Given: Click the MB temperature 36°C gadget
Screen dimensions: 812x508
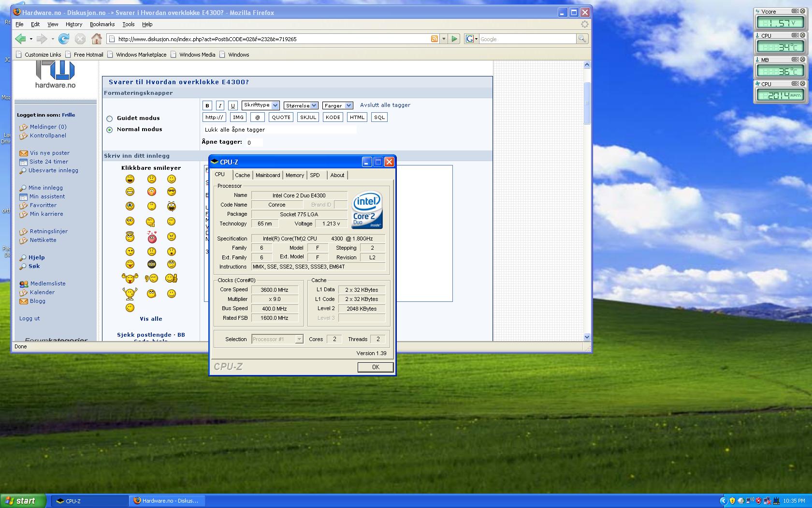Looking at the screenshot, I should [x=781, y=67].
